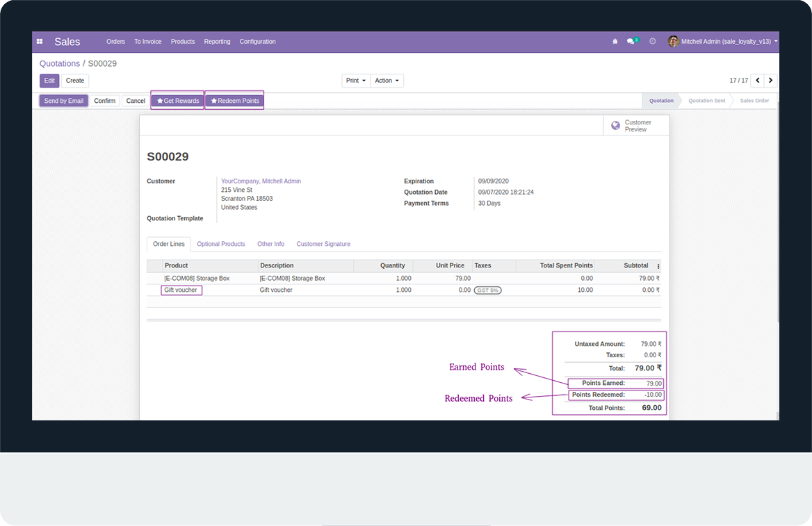Go back to Quotations breadcrumb
The height and width of the screenshot is (526, 812).
pyautogui.click(x=60, y=63)
